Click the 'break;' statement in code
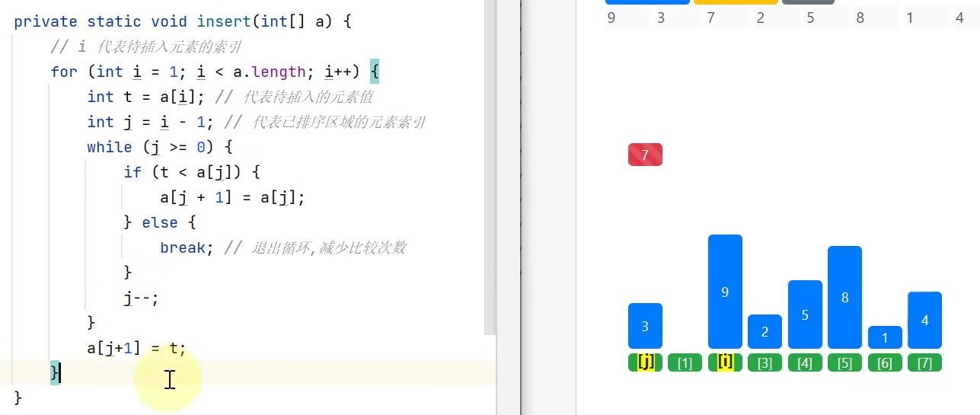980x415 pixels. pos(183,248)
